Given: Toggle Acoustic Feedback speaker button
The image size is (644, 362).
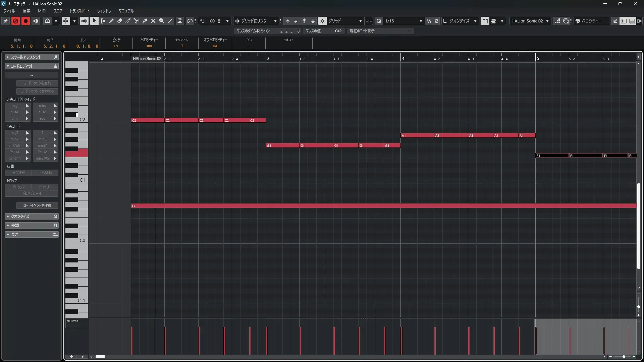Looking at the screenshot, I should click(x=84, y=21).
